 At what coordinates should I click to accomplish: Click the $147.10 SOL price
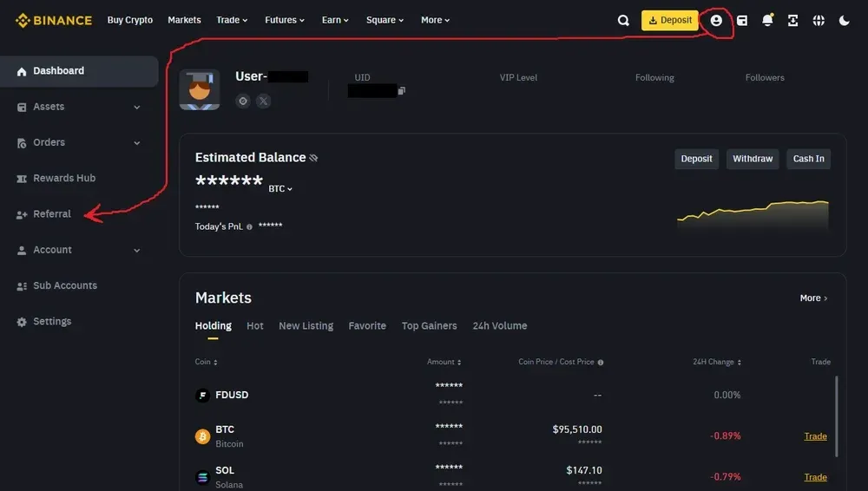point(584,470)
